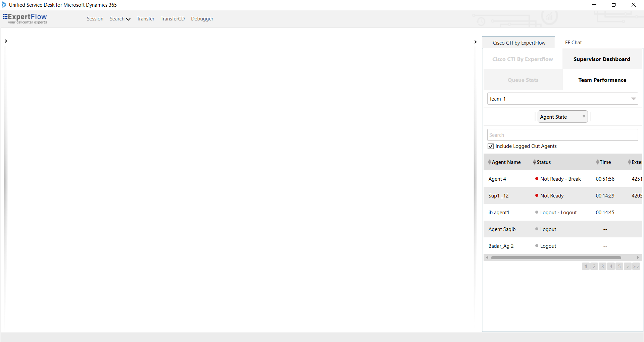The height and width of the screenshot is (342, 644).
Task: Open the Session menu
Action: point(95,19)
